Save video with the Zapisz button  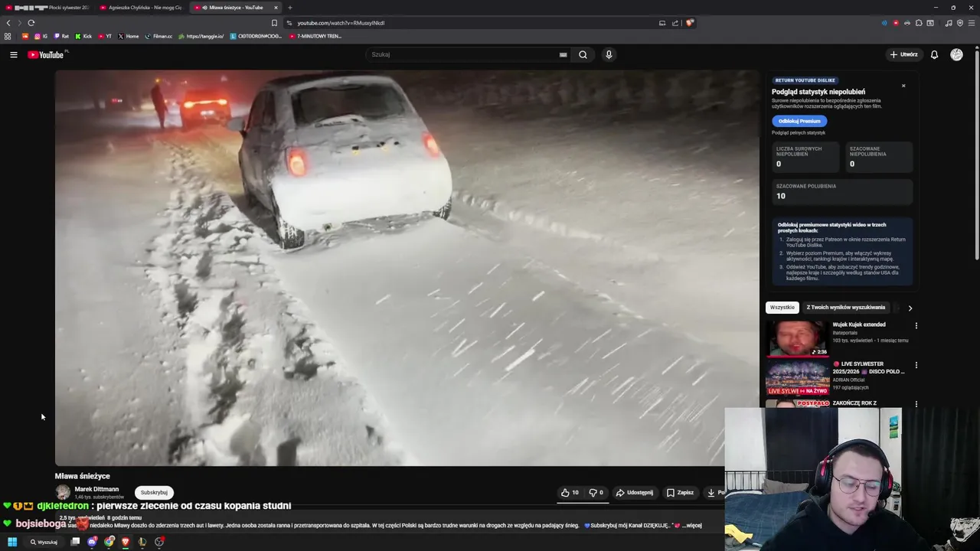click(680, 493)
